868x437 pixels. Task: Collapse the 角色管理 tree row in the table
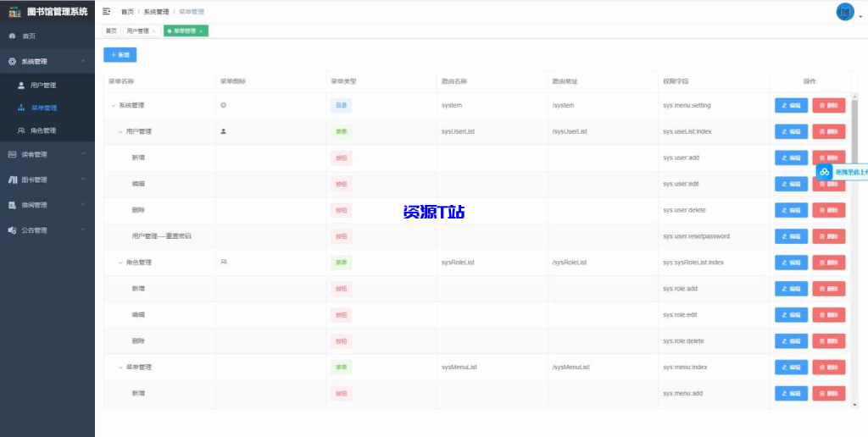click(120, 263)
